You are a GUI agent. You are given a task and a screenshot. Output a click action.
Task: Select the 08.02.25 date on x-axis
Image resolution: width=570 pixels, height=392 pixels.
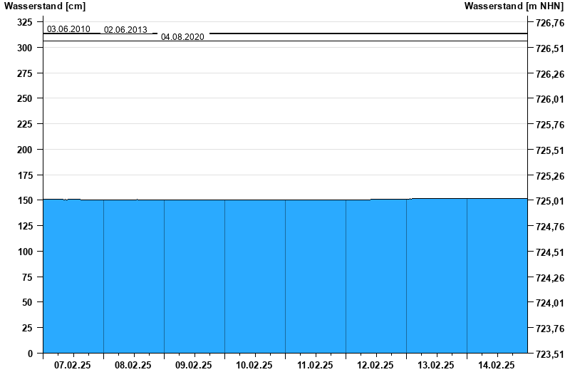tap(133, 365)
